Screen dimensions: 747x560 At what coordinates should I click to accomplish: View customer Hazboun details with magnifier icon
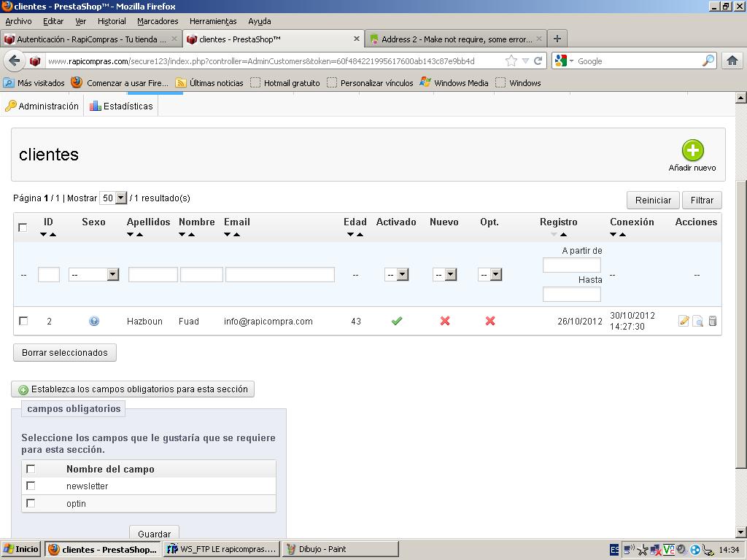coord(698,321)
